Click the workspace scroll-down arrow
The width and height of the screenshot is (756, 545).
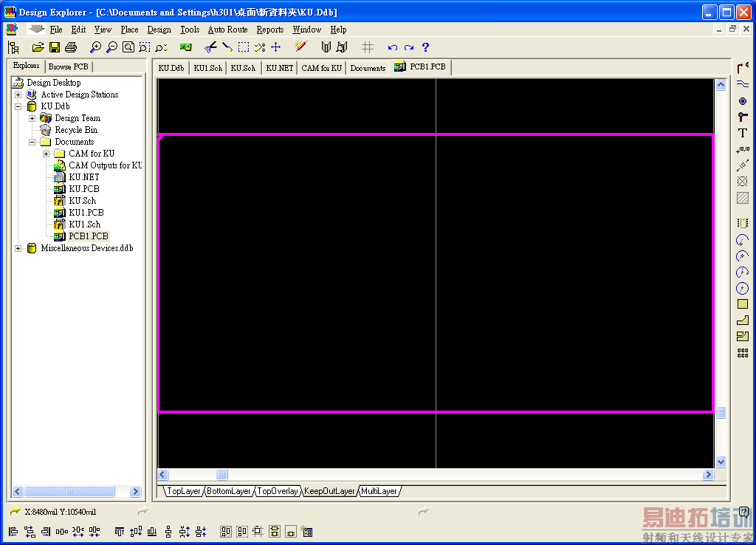(x=721, y=462)
